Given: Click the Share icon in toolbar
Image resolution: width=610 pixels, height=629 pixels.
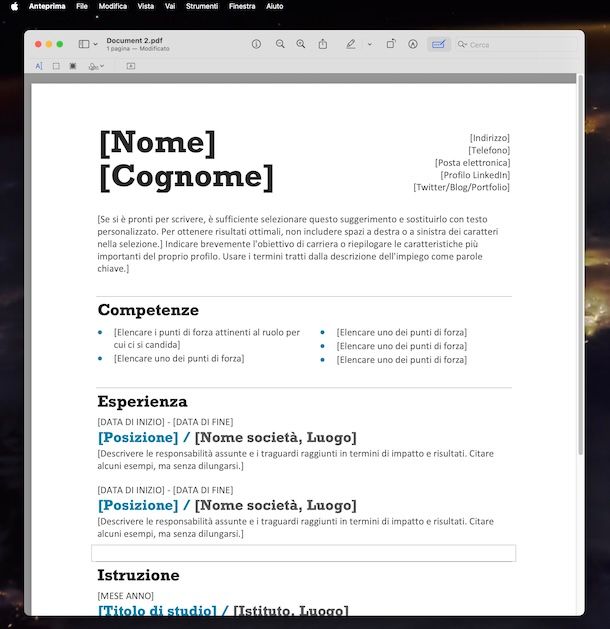Looking at the screenshot, I should pyautogui.click(x=323, y=45).
